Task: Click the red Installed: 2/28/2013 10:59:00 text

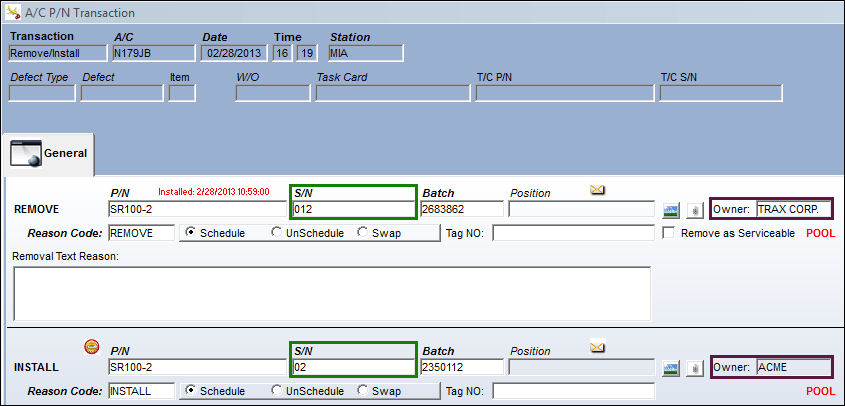Action: (213, 191)
